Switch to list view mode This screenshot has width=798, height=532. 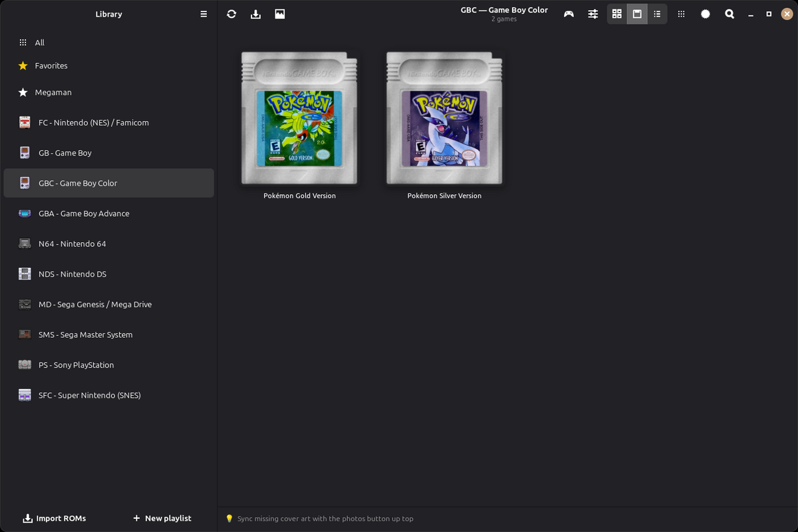[657, 14]
